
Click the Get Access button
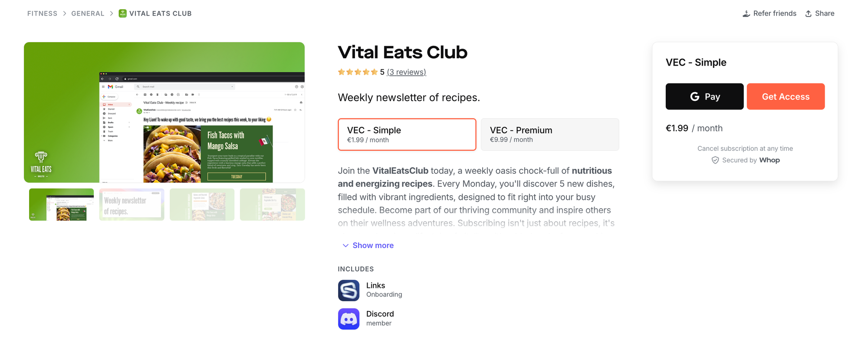(786, 96)
